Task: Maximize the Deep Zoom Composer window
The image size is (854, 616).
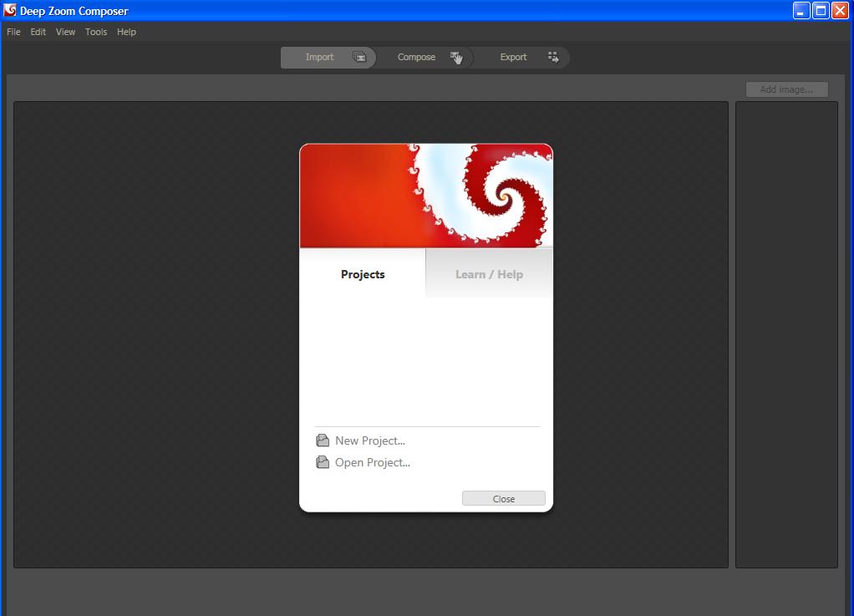Action: click(821, 10)
